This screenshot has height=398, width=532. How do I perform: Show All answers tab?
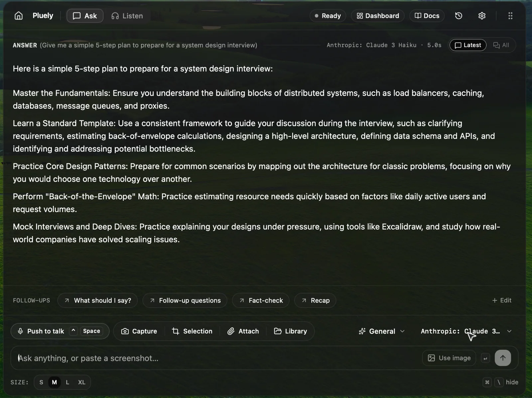pos(501,45)
